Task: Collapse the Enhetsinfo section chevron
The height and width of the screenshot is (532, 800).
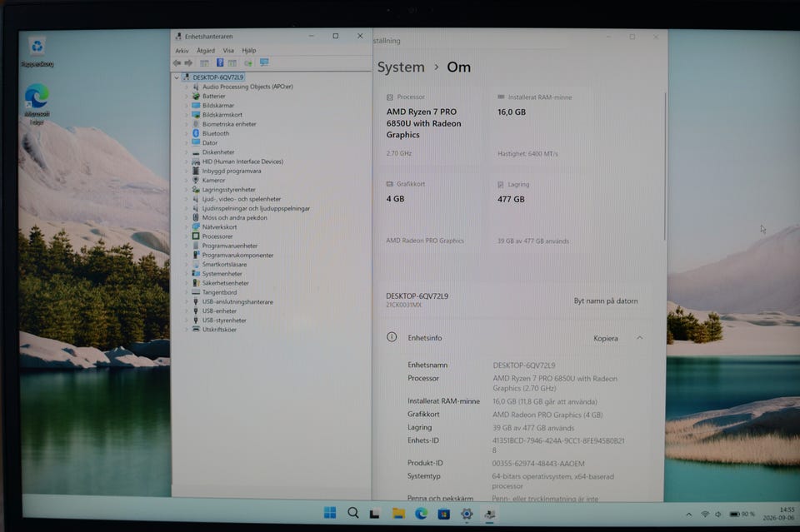Action: tap(640, 338)
